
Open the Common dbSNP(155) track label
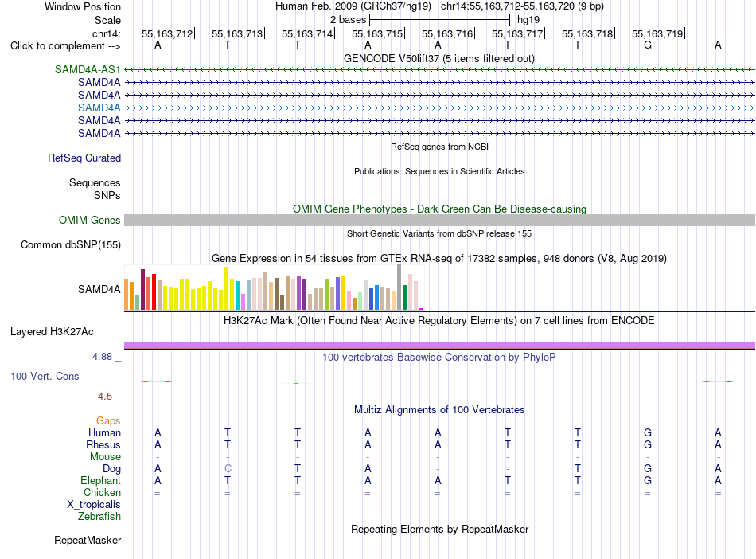pos(70,244)
